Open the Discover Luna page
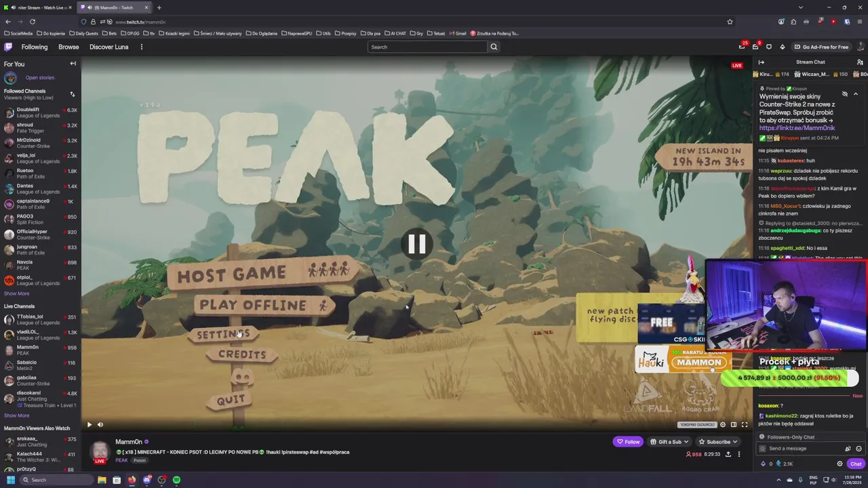The image size is (868, 488). tap(108, 47)
